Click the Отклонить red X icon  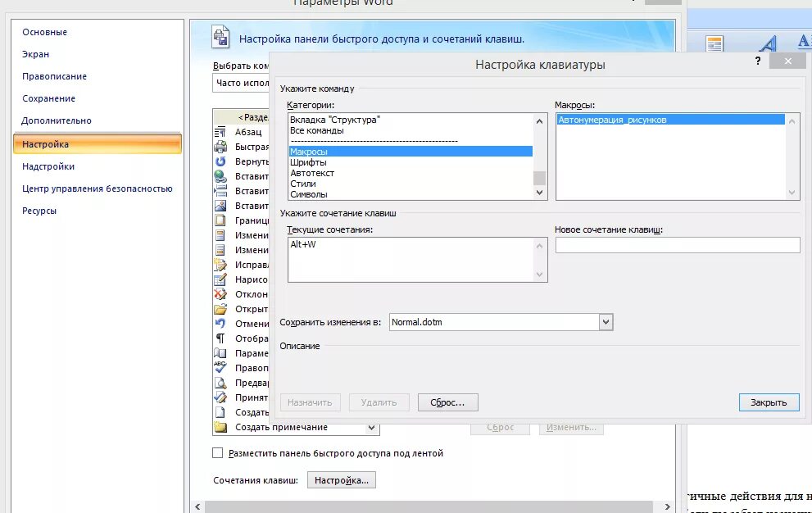[x=220, y=294]
